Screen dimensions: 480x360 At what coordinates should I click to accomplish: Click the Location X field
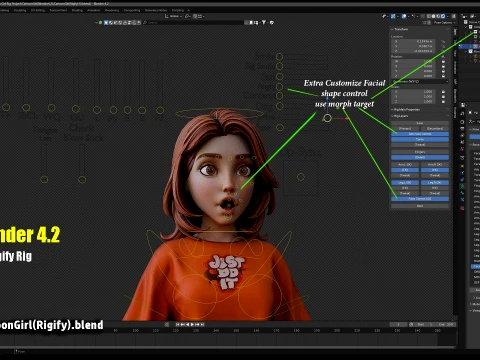pos(413,41)
